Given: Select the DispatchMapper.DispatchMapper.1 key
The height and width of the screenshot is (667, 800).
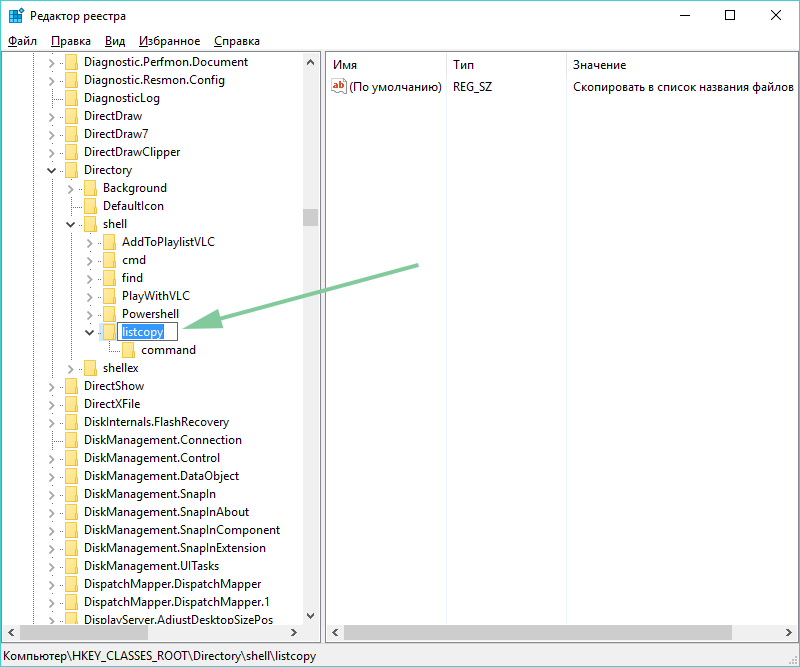Looking at the screenshot, I should click(177, 602).
